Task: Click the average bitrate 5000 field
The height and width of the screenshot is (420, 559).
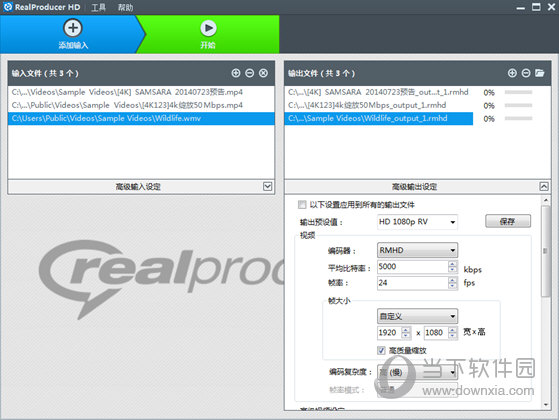Action: [412, 267]
